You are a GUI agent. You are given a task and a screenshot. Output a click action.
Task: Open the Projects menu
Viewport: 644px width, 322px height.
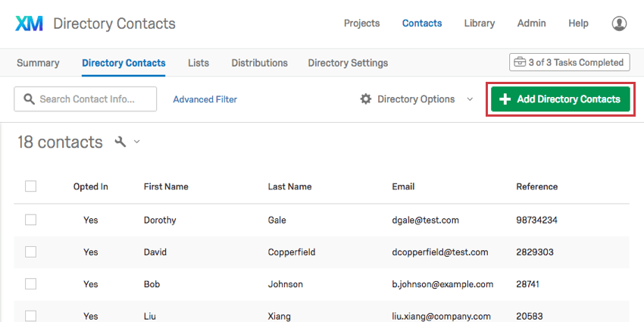pos(362,23)
